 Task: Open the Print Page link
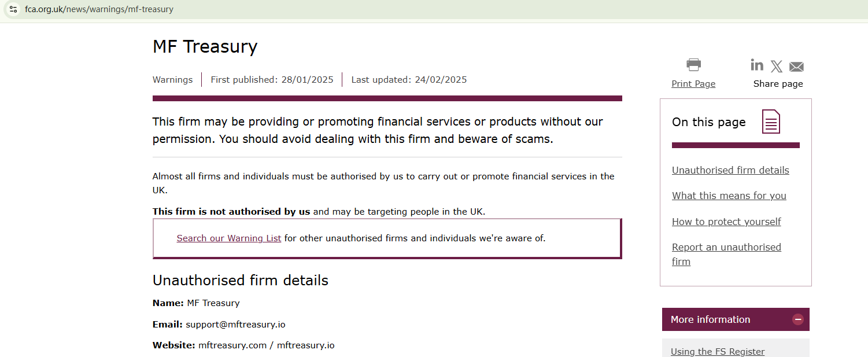point(693,84)
